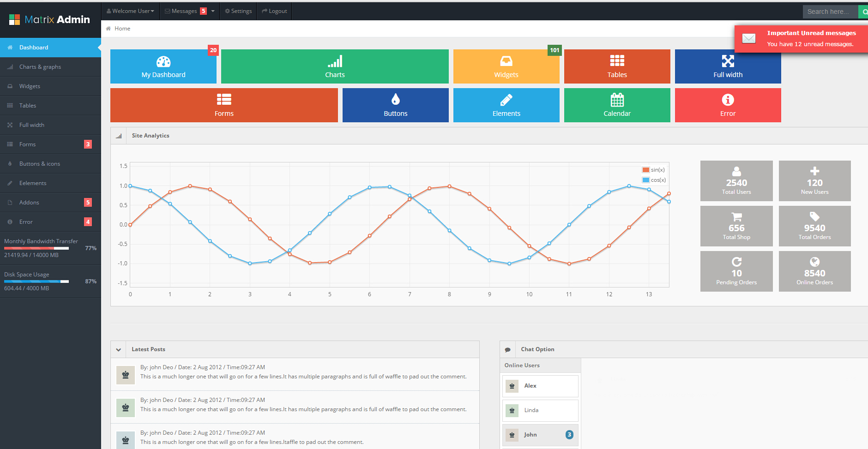Image resolution: width=868 pixels, height=449 pixels.
Task: Open the Tables grid tile
Action: click(617, 66)
